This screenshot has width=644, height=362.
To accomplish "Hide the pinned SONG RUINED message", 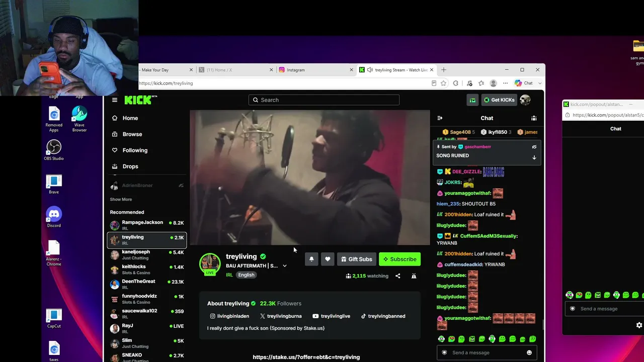I will coord(534,147).
